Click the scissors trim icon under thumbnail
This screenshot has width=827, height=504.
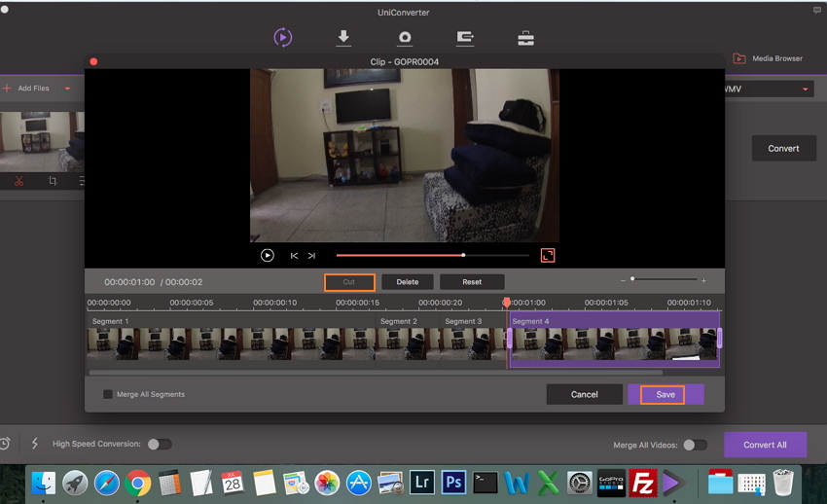point(19,181)
